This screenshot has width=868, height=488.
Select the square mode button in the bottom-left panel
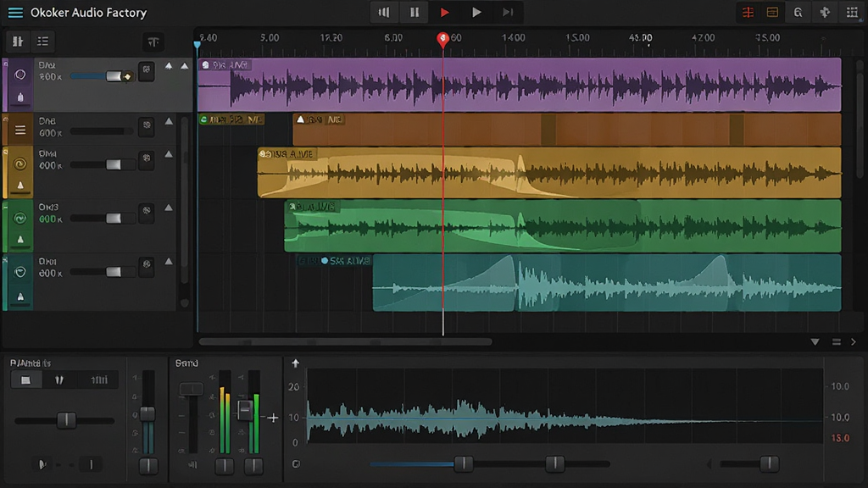click(x=26, y=380)
